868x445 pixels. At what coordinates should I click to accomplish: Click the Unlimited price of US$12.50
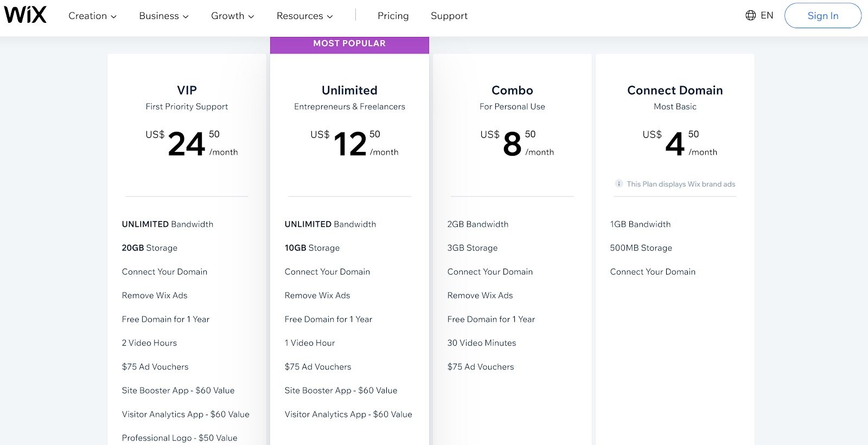[354, 143]
